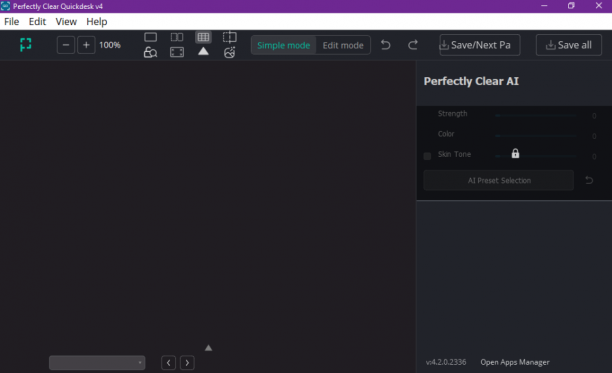Switch to Edit mode
The height and width of the screenshot is (373, 612).
pos(343,45)
